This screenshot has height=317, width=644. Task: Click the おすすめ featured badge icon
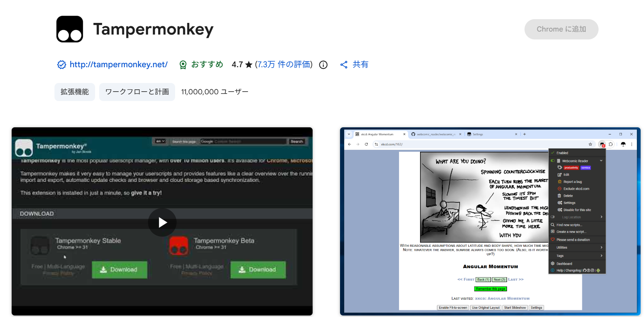point(183,65)
